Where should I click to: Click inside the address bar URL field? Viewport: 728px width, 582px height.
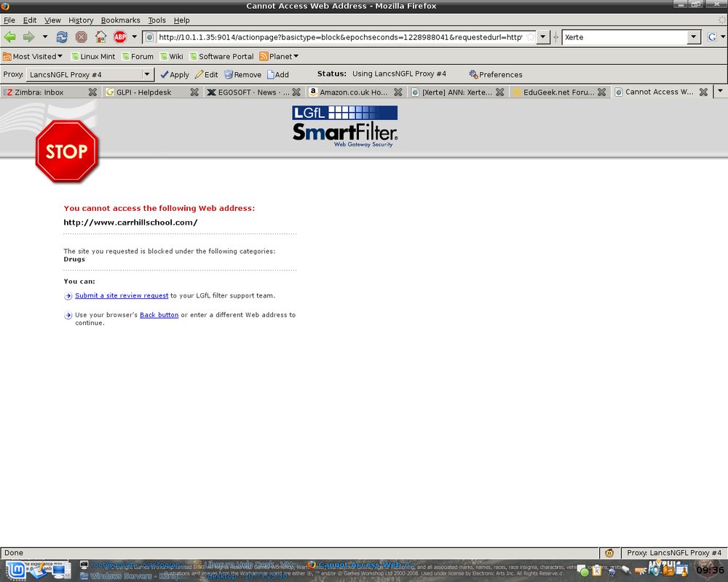(x=340, y=37)
